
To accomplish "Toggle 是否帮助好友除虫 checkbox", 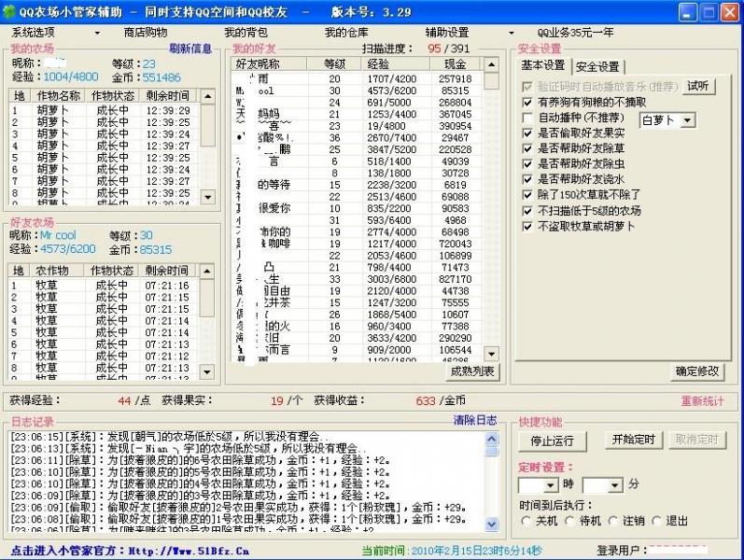I will pos(527,163).
